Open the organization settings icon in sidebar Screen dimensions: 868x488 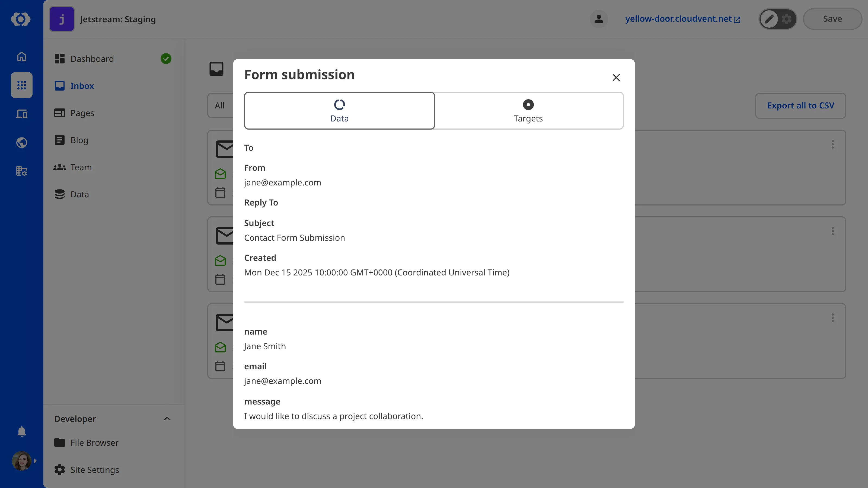coord(21,171)
